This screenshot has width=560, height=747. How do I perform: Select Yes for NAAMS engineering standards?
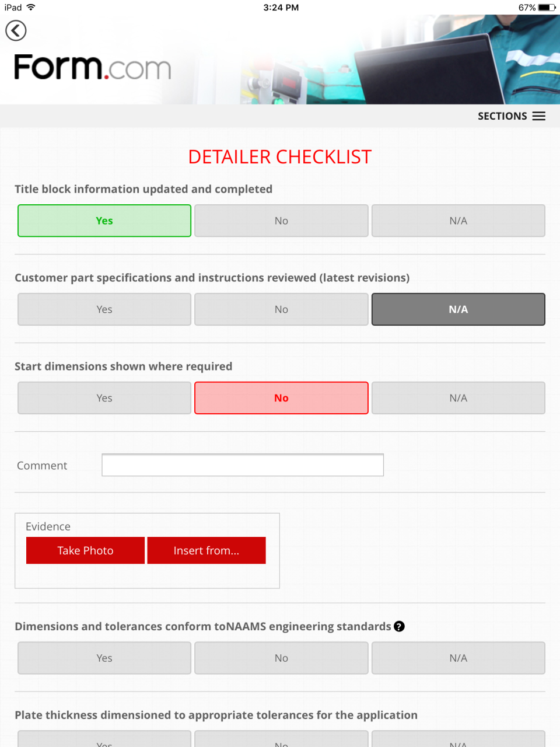pyautogui.click(x=104, y=658)
